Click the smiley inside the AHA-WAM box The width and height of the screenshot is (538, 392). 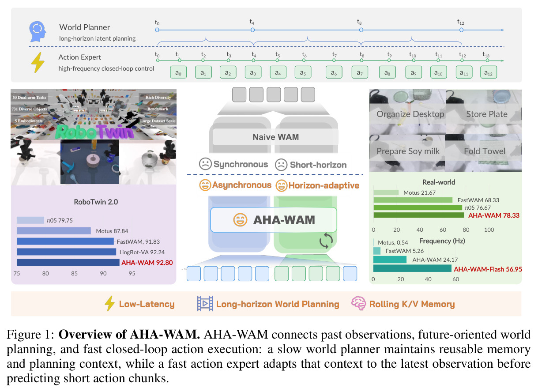pos(241,220)
